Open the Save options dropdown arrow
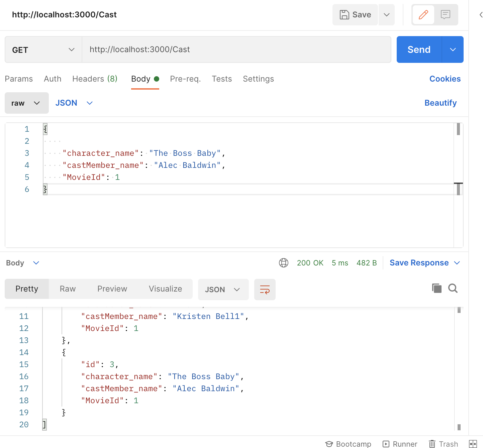483x448 pixels. click(387, 15)
